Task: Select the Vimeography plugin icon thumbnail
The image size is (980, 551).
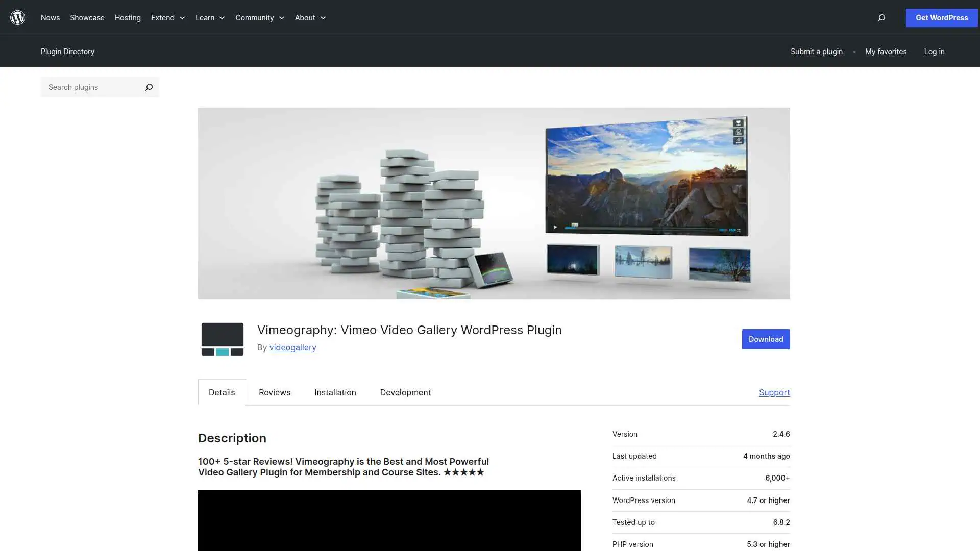Action: [x=222, y=339]
